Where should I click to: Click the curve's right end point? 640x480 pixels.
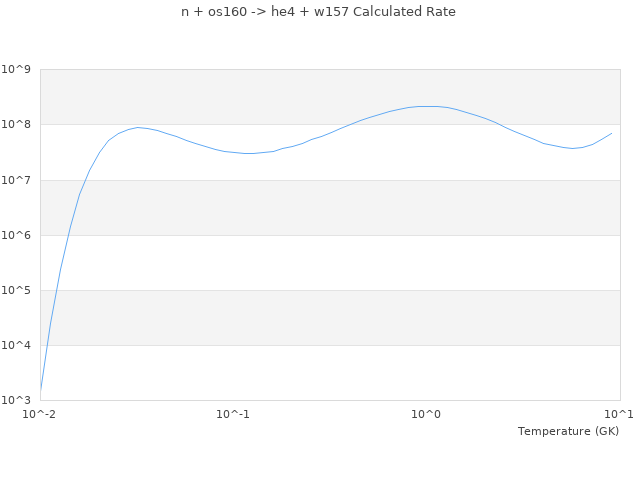pos(612,133)
